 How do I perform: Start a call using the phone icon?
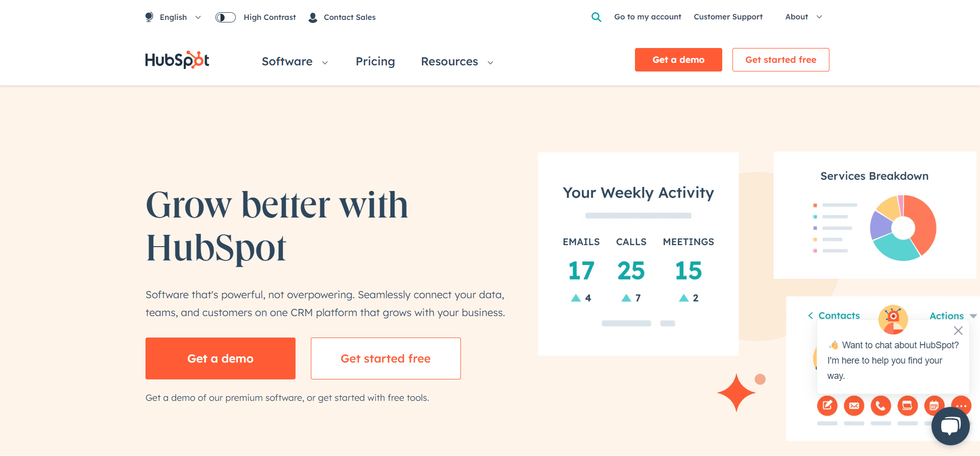point(880,405)
